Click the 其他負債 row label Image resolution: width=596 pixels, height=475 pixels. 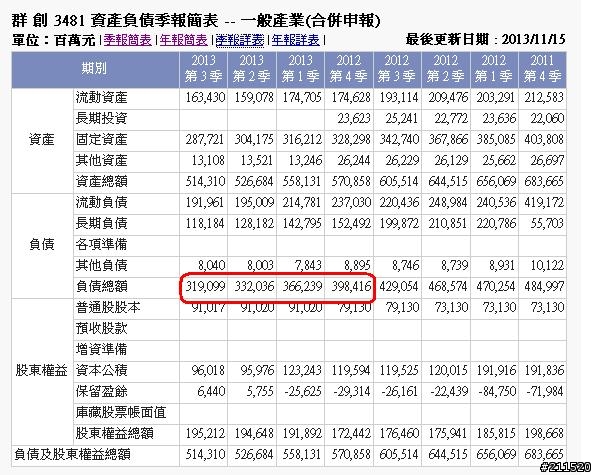pos(101,265)
